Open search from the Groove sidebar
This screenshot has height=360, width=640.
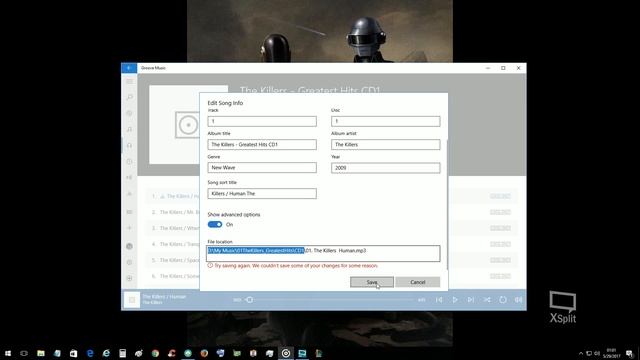[129, 97]
